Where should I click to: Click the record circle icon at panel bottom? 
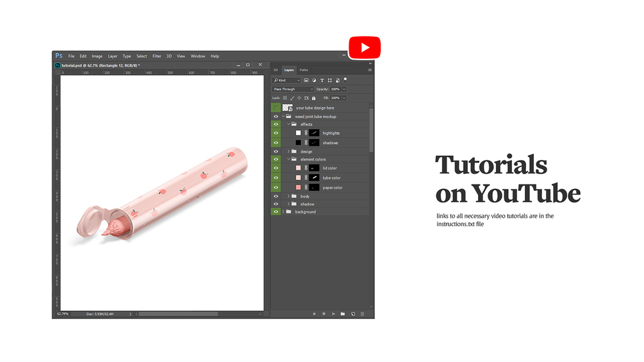coord(324,314)
